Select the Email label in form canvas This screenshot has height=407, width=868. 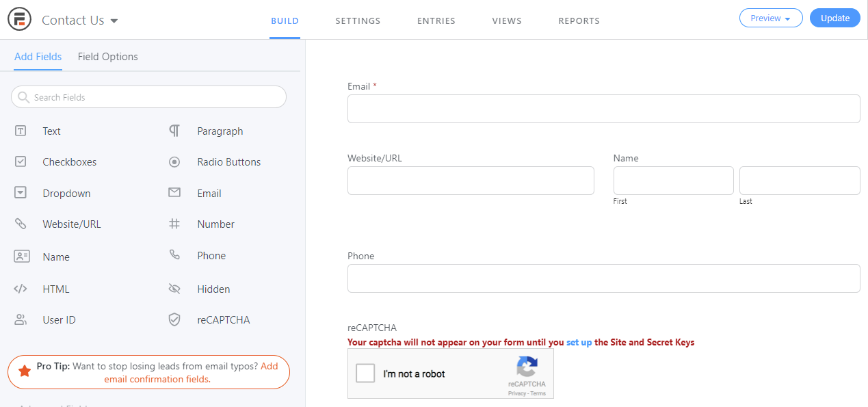359,86
